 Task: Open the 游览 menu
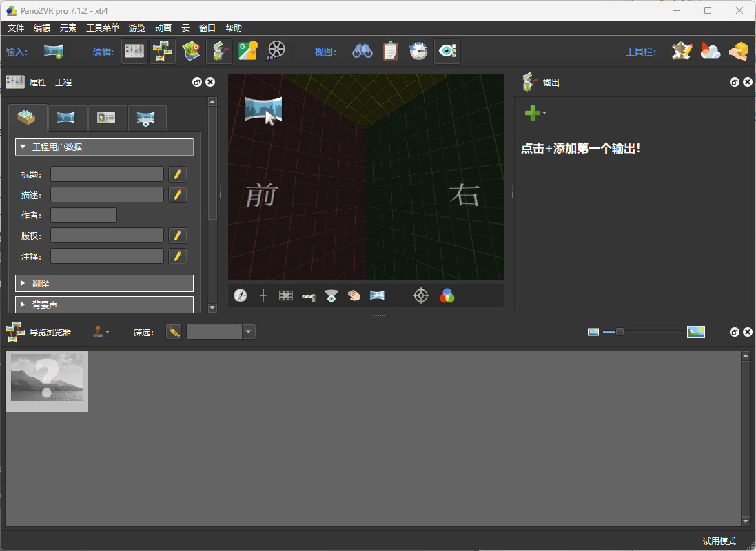(137, 28)
